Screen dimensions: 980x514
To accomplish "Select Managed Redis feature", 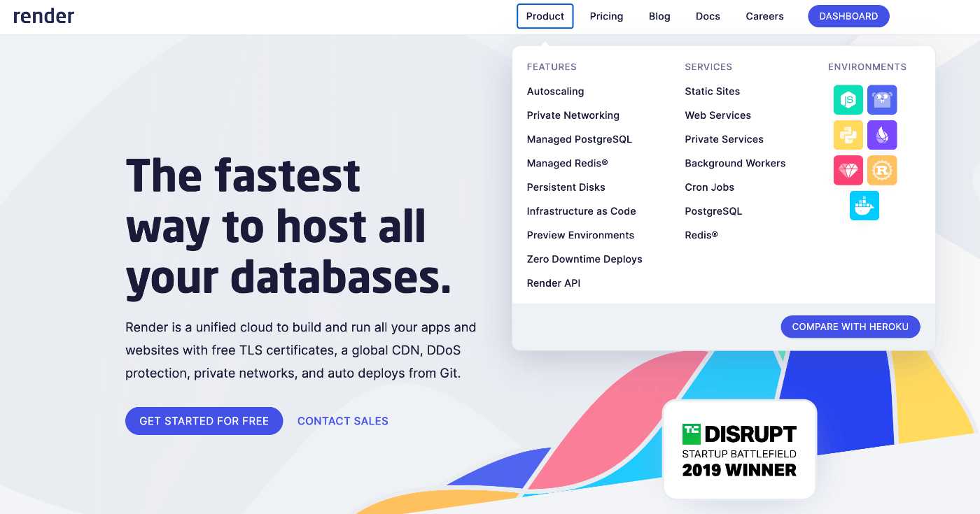I will point(568,163).
